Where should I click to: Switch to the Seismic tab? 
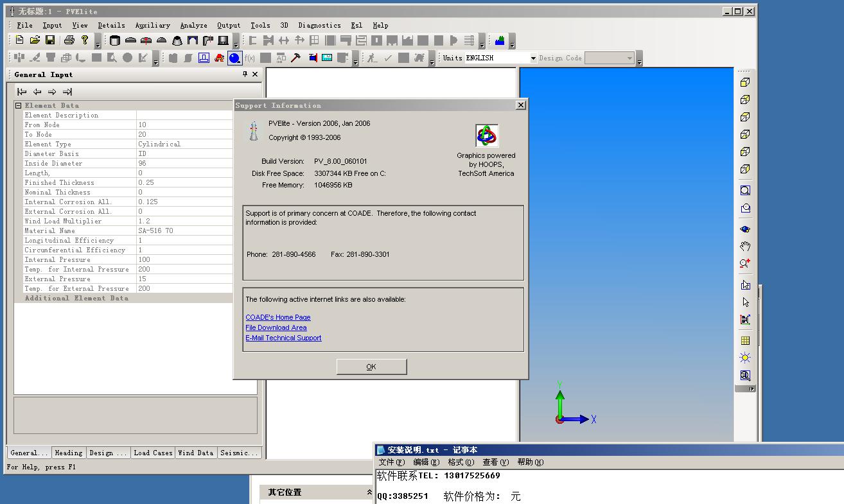point(239,453)
